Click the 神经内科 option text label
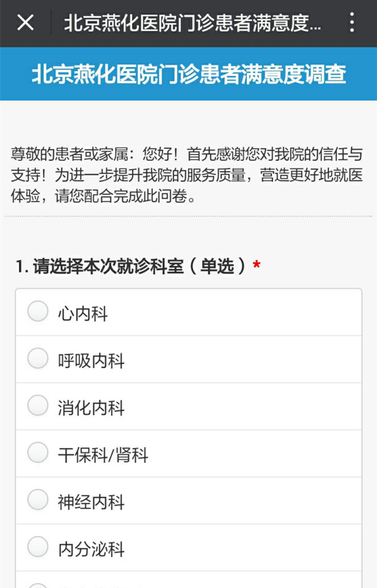377x588 pixels. coord(91,502)
